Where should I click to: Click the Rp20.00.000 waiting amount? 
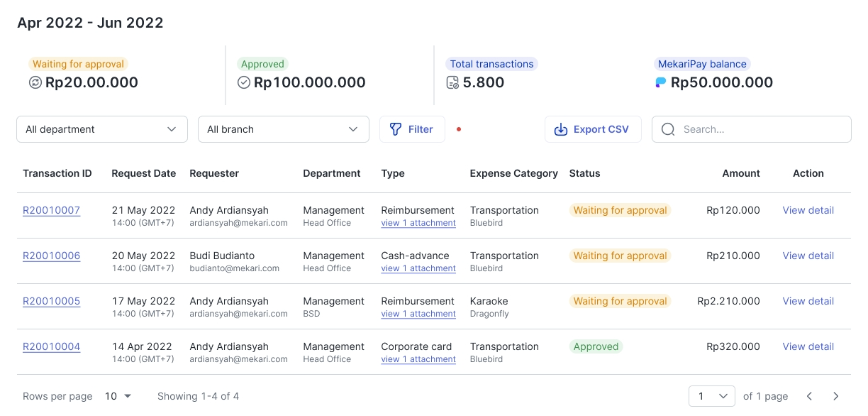click(x=91, y=82)
